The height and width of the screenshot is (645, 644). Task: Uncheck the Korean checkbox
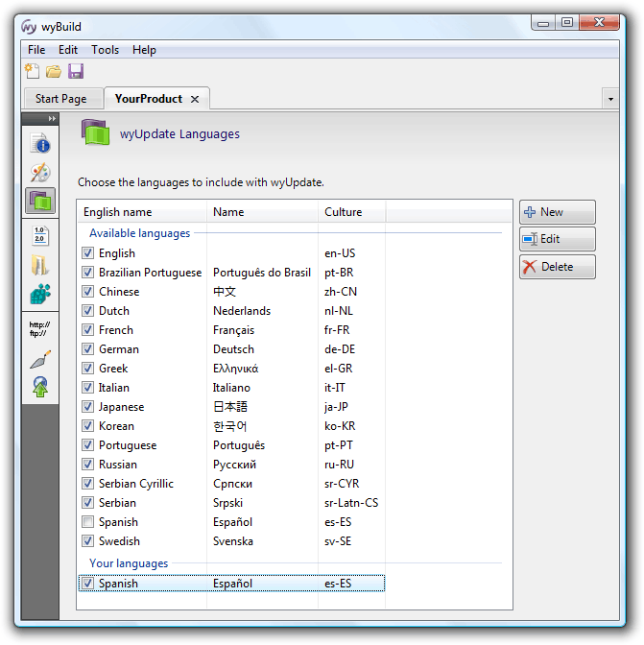(x=87, y=425)
